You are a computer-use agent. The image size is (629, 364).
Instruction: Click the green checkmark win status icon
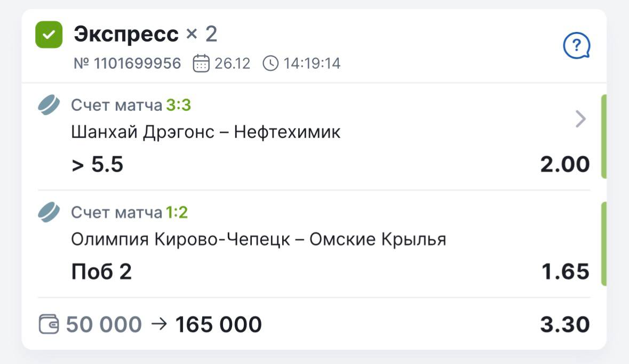49,35
